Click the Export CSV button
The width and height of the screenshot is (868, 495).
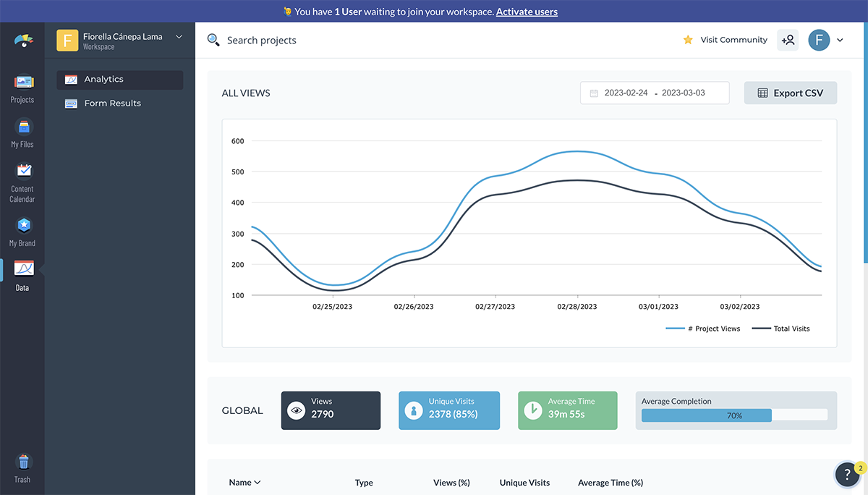click(790, 93)
